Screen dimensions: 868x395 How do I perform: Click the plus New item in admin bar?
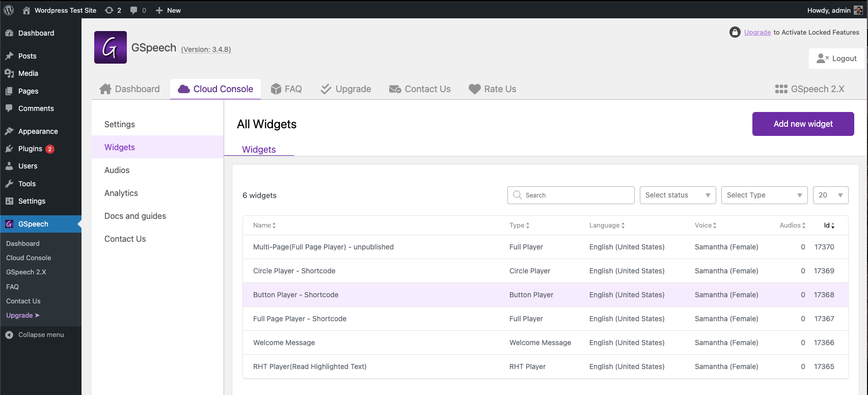(x=168, y=10)
